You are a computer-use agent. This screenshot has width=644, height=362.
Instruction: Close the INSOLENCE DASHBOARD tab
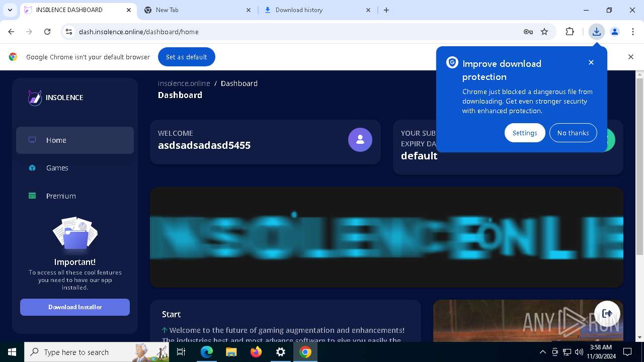coord(129,10)
